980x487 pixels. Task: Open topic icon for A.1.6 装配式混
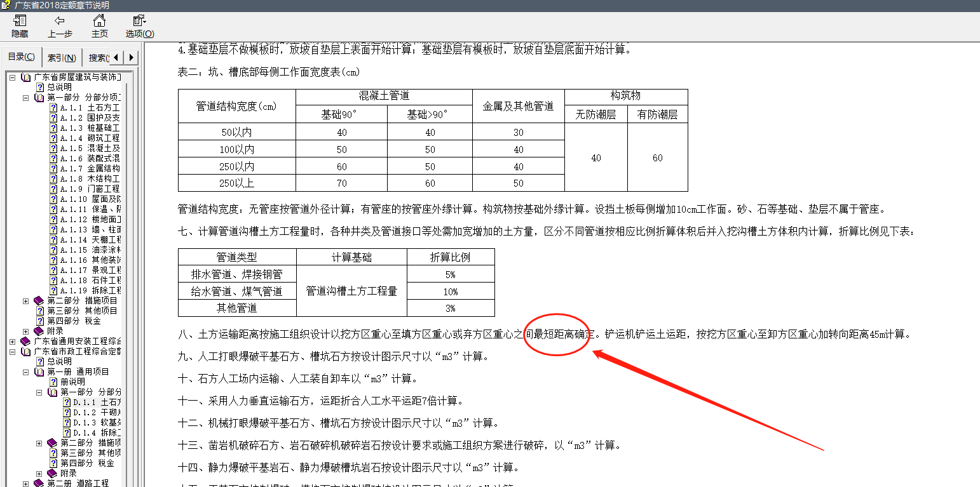[53, 158]
